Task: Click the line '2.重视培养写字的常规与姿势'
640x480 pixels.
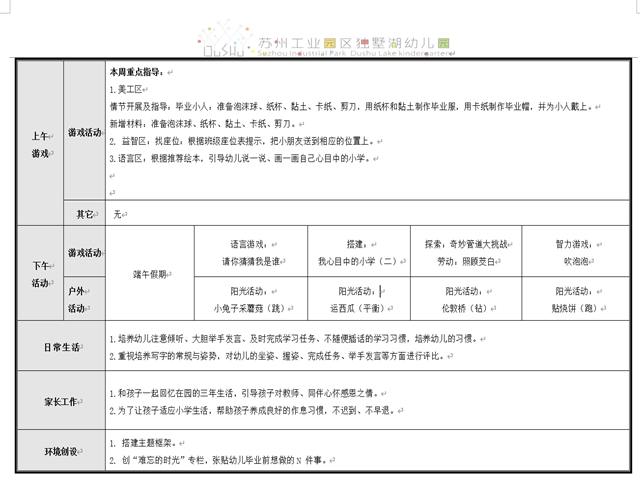Action: tap(276, 356)
